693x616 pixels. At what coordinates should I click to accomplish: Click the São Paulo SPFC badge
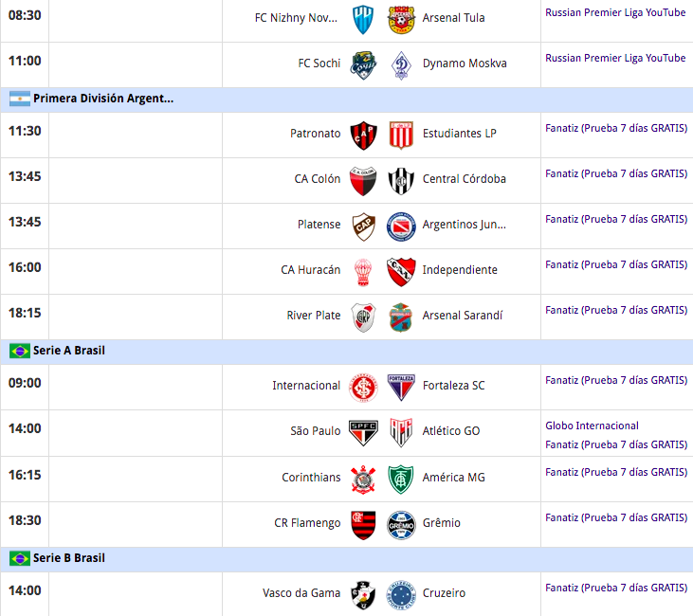point(363,432)
